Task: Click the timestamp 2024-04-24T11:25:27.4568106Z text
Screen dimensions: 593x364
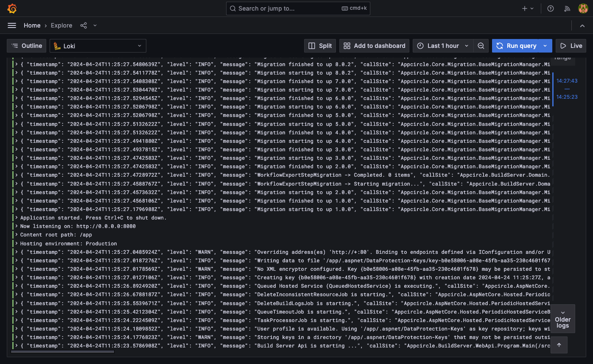Action: coord(115,201)
